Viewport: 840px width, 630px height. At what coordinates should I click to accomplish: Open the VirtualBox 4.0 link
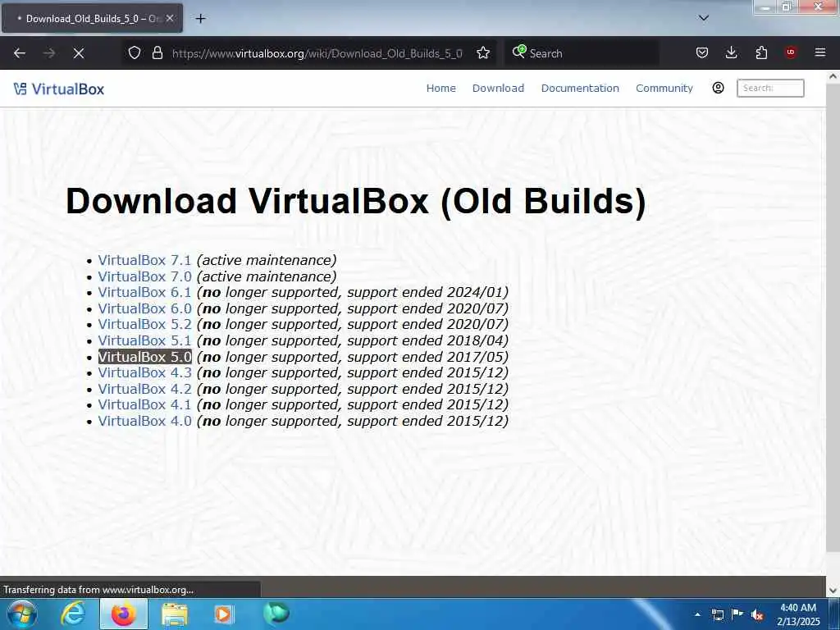point(144,421)
